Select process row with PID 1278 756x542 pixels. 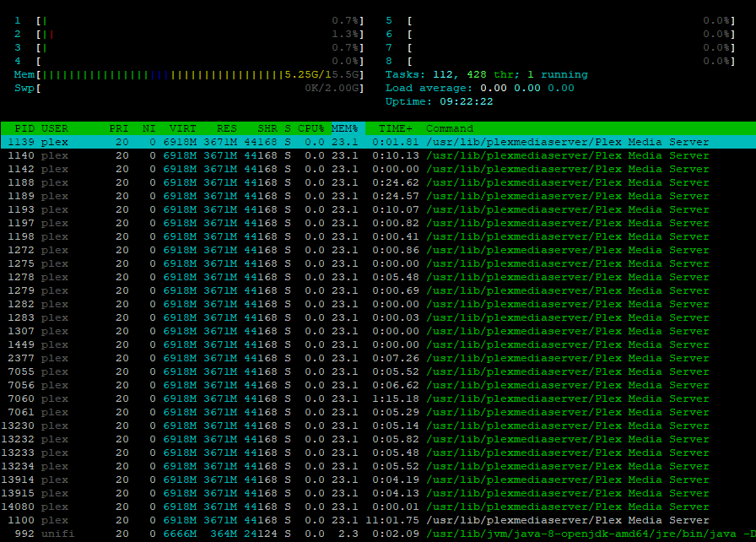(378, 277)
